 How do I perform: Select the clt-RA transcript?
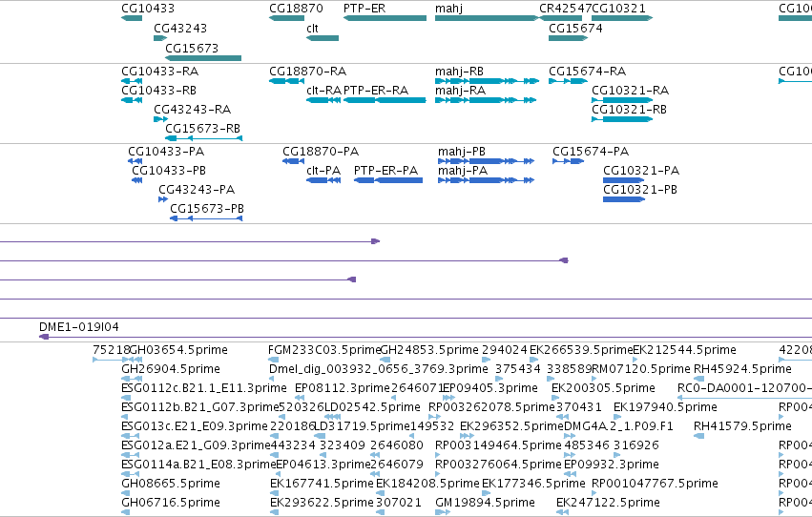pos(323,100)
